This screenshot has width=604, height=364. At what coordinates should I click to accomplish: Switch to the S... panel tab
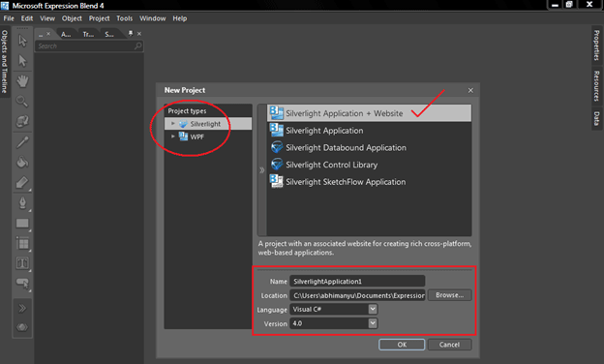109,34
